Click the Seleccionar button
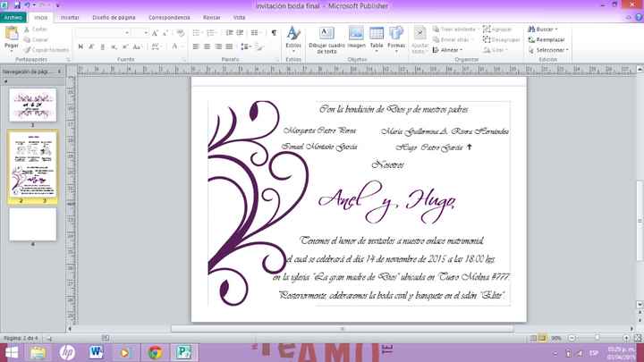 [550, 50]
